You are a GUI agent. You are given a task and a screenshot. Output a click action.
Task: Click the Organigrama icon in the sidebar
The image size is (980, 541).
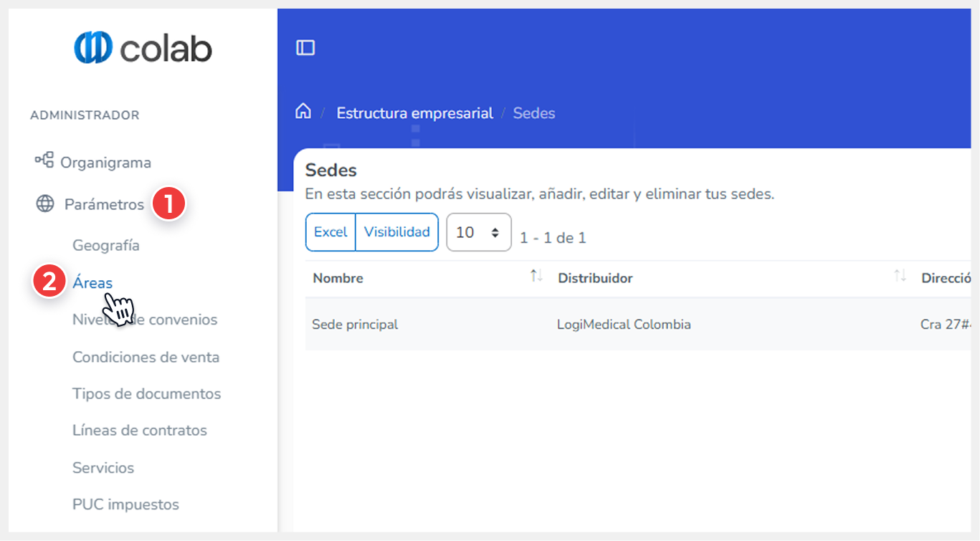(x=44, y=162)
